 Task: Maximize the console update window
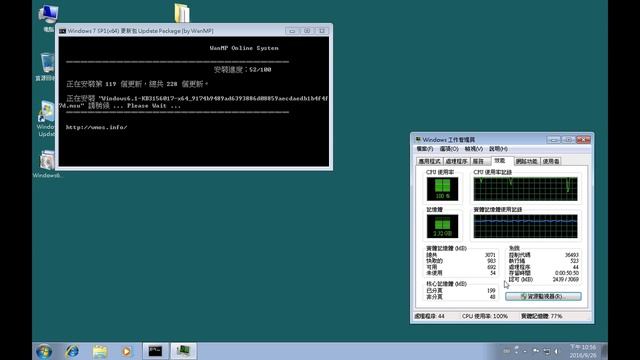pos(307,31)
